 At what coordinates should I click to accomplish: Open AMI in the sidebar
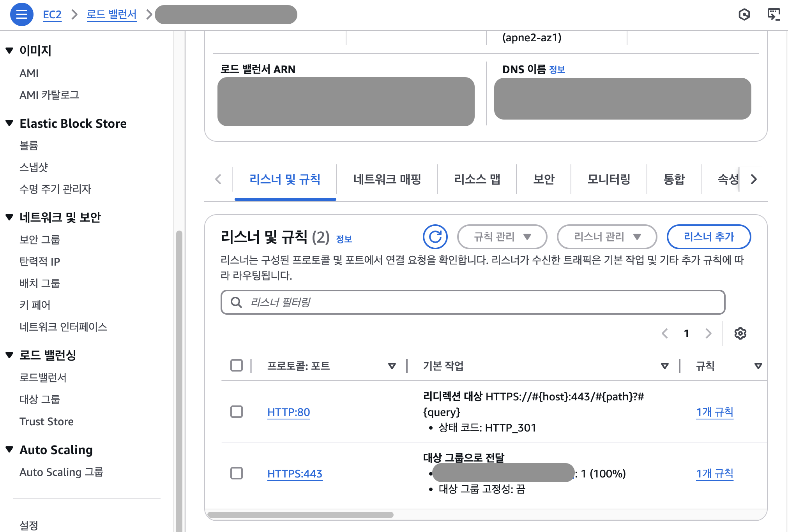coord(29,73)
